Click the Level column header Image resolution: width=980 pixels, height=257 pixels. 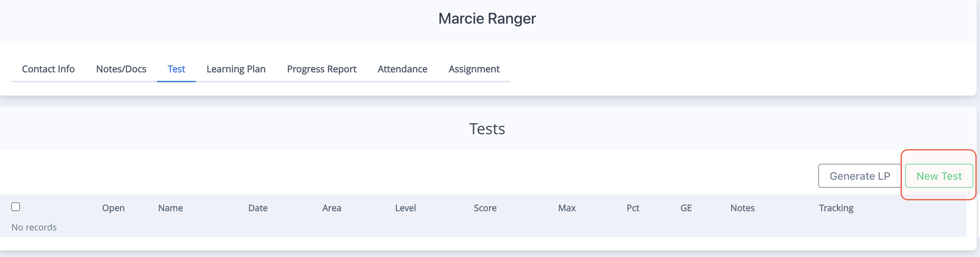click(x=406, y=208)
